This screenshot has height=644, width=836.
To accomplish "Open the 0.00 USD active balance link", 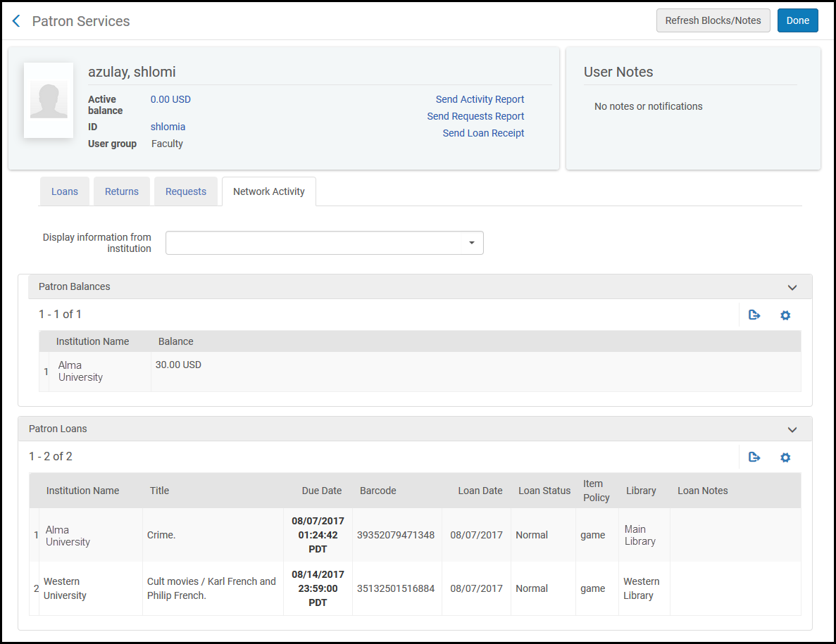I will tap(170, 99).
